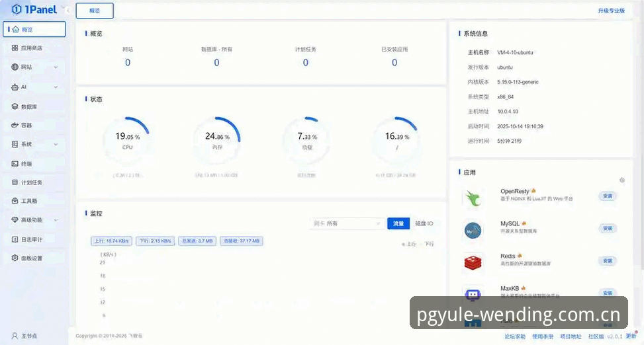
Task: Open 容器 via its docker icon
Action: (15, 125)
